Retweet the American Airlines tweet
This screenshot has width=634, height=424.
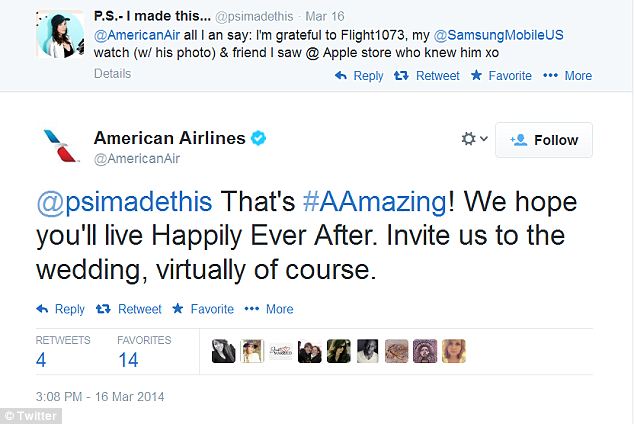[x=131, y=309]
